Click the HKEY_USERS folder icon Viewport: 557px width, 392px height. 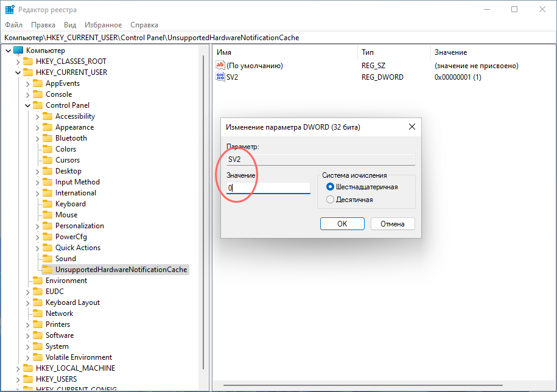tap(28, 379)
